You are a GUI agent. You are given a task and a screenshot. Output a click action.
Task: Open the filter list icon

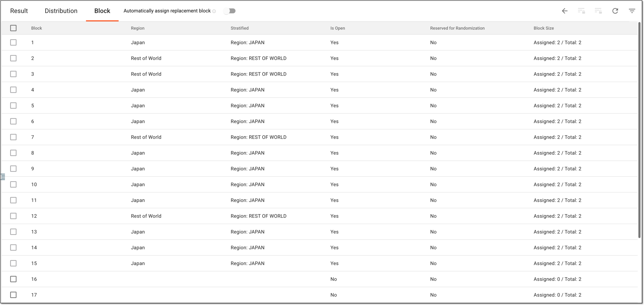pyautogui.click(x=632, y=11)
